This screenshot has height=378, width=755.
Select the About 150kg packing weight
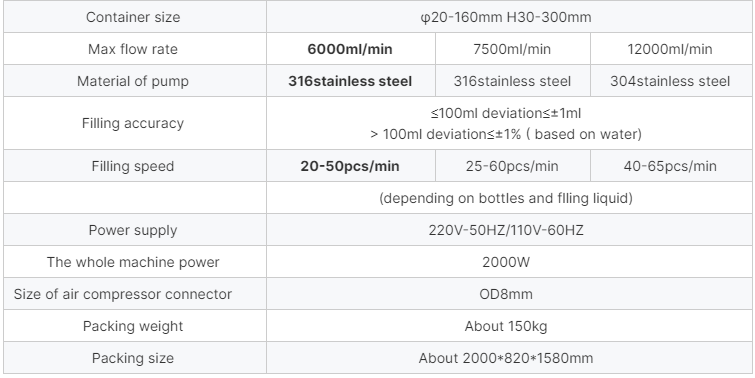click(x=506, y=326)
